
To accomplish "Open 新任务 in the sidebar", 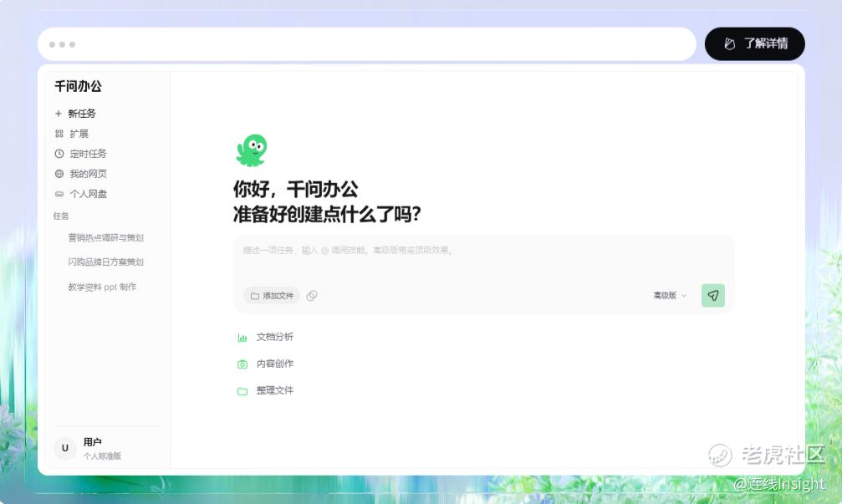I will 82,113.
